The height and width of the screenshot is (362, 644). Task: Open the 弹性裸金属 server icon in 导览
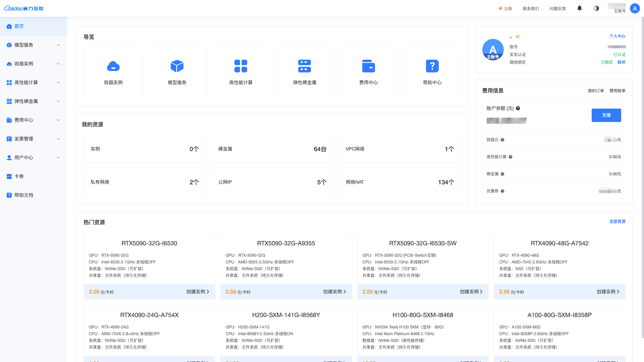[305, 66]
